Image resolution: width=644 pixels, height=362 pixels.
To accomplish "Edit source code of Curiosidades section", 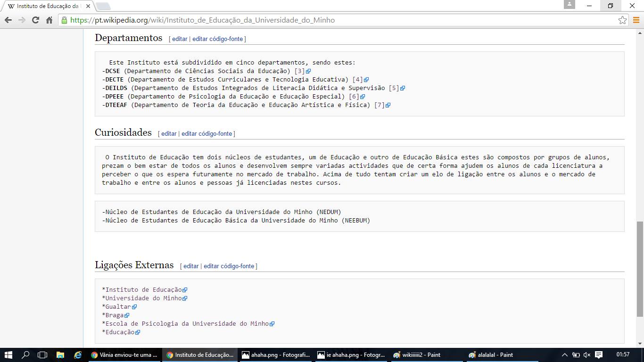I will pos(206,134).
